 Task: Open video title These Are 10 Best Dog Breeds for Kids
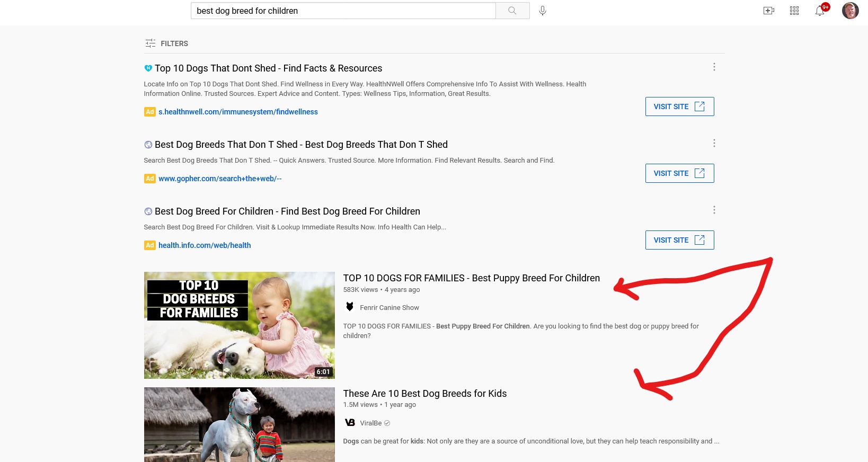pos(425,394)
